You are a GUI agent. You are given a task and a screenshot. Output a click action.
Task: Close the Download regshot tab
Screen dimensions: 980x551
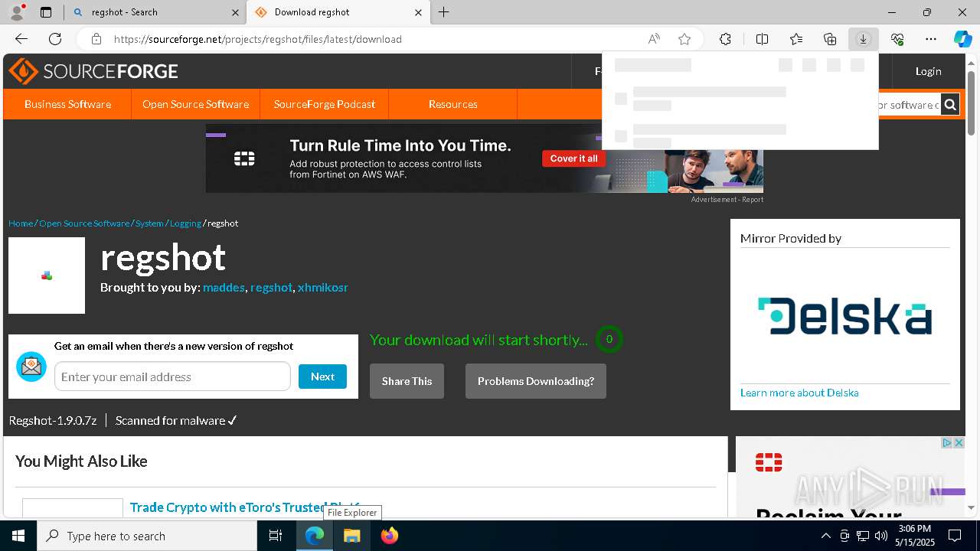pyautogui.click(x=418, y=12)
